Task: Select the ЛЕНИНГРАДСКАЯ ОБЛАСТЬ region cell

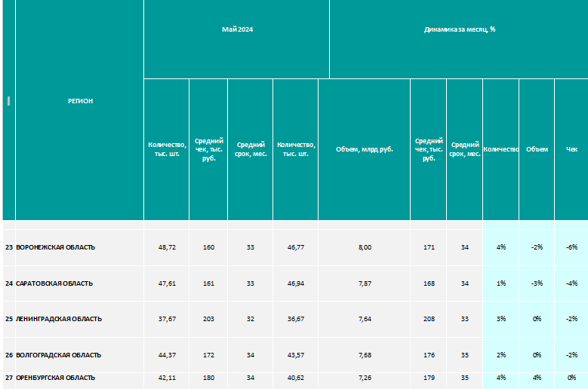Action: click(79, 319)
